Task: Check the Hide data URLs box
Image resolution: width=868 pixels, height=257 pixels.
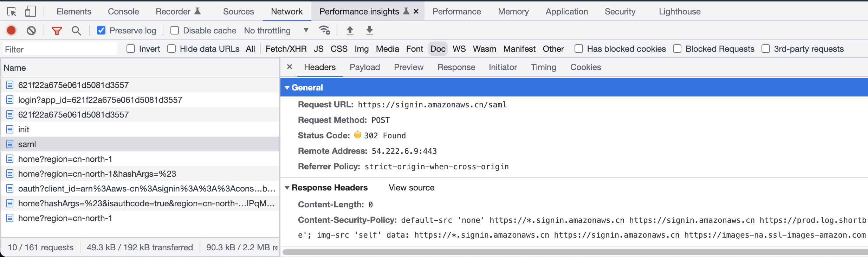Action: 171,49
